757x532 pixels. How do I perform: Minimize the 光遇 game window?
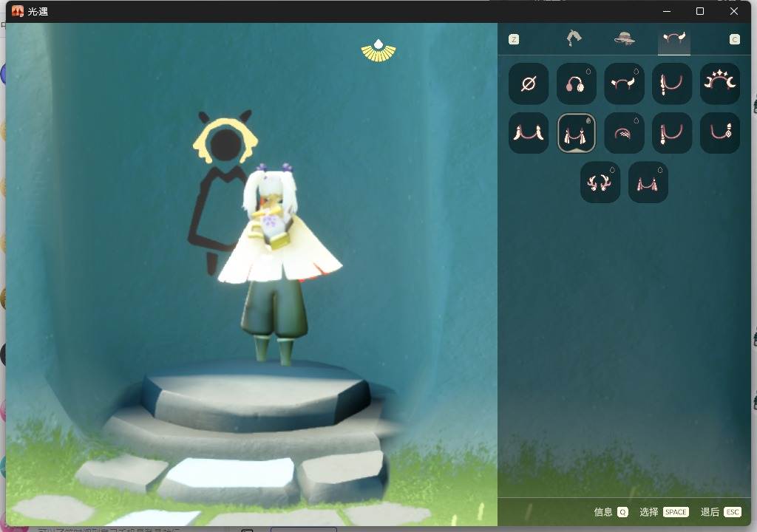click(x=667, y=11)
